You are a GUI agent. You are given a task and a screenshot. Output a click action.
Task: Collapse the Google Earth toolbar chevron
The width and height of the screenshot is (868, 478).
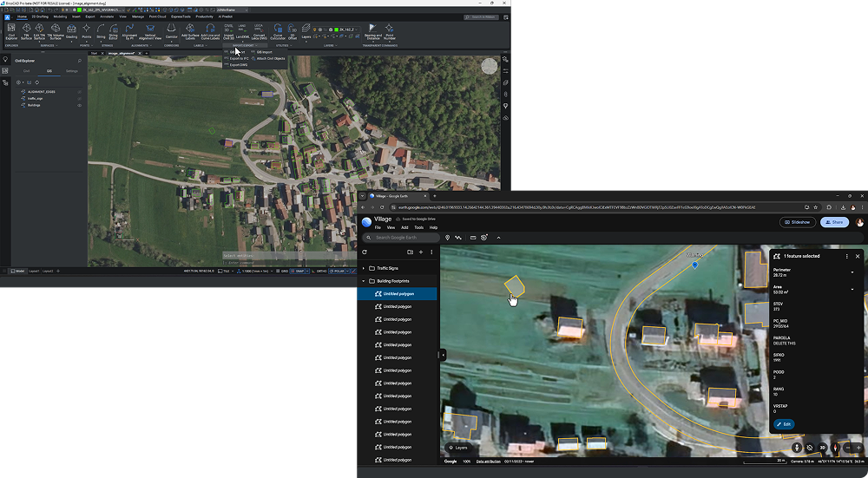click(498, 238)
